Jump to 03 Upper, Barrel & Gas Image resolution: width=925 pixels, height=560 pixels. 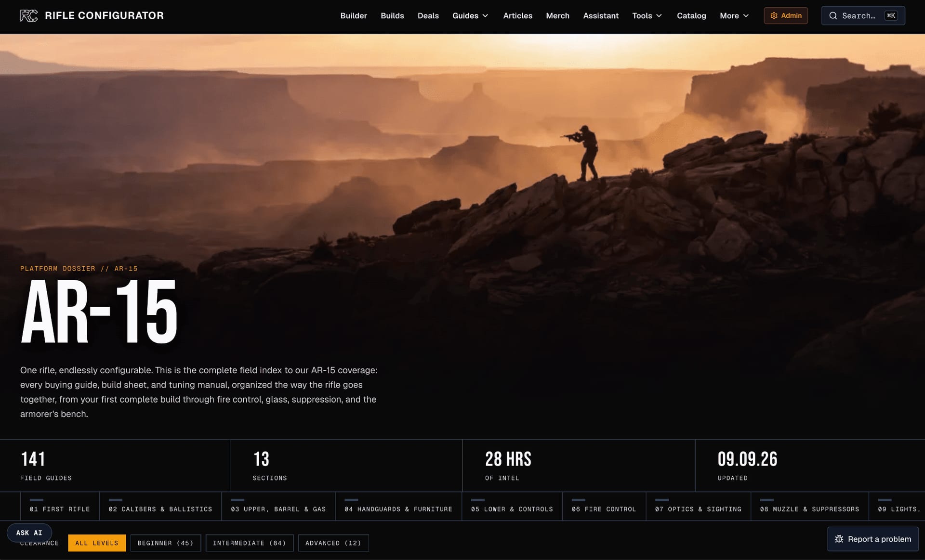tap(278, 507)
